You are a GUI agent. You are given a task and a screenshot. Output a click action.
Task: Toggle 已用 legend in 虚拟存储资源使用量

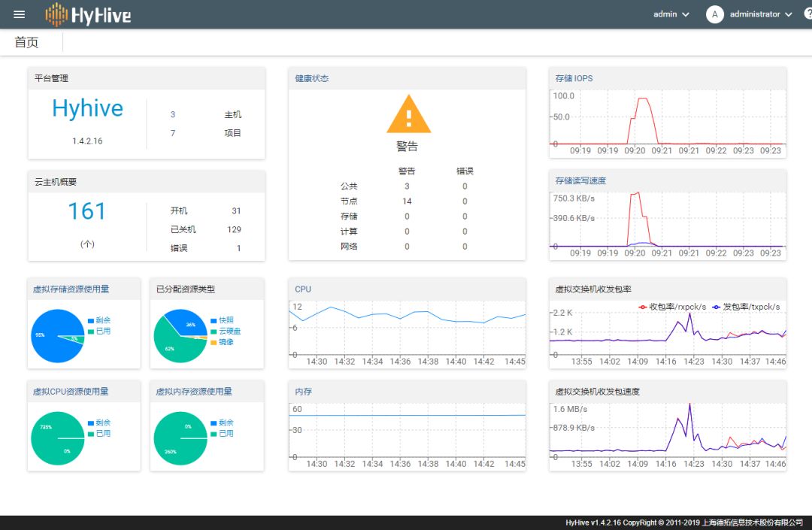[x=99, y=331]
